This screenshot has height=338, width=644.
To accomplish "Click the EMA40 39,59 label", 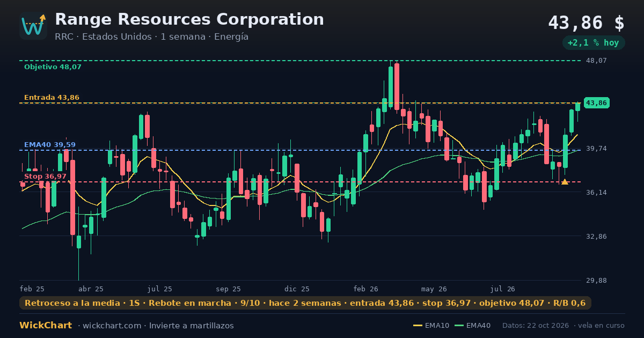I will 50,145.
